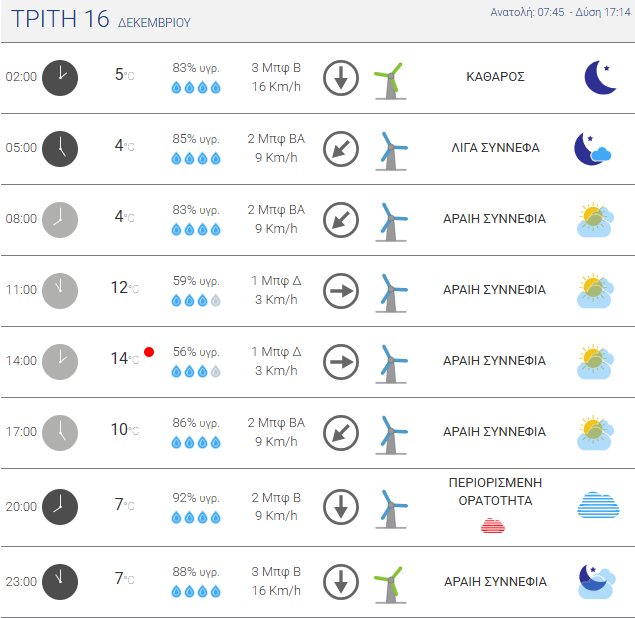Click the 11:00 westerly wind arrow icon

(x=341, y=290)
